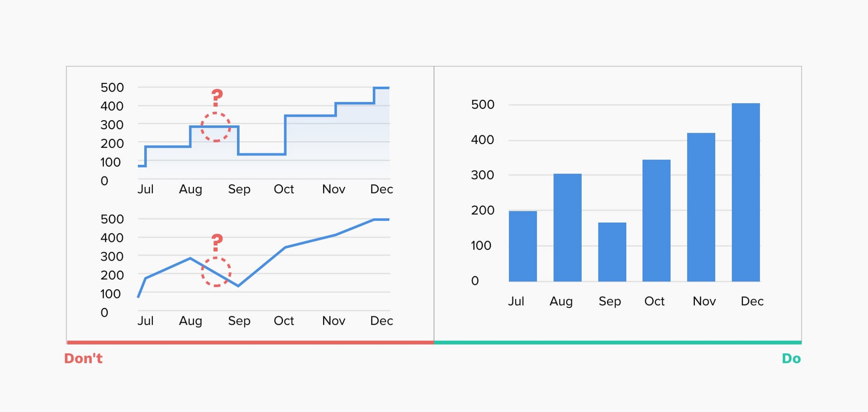Select the dashed red circle on the step chart

pos(216,127)
